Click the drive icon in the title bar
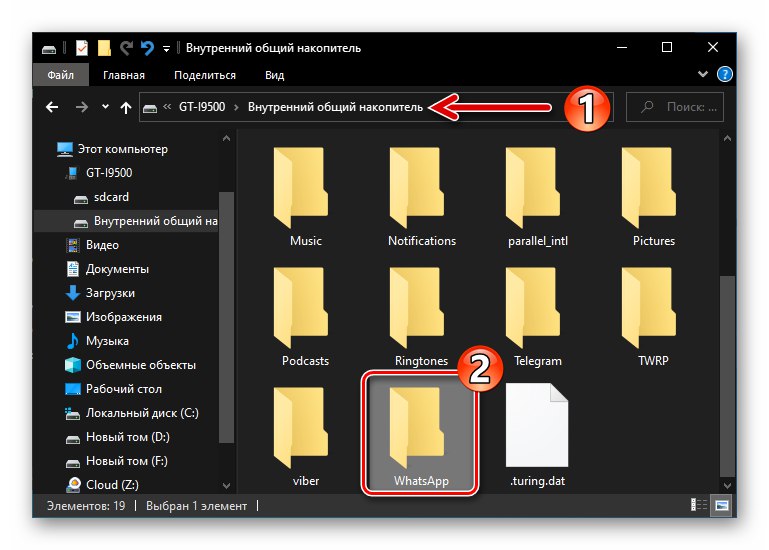The width and height of the screenshot is (769, 550). click(49, 49)
